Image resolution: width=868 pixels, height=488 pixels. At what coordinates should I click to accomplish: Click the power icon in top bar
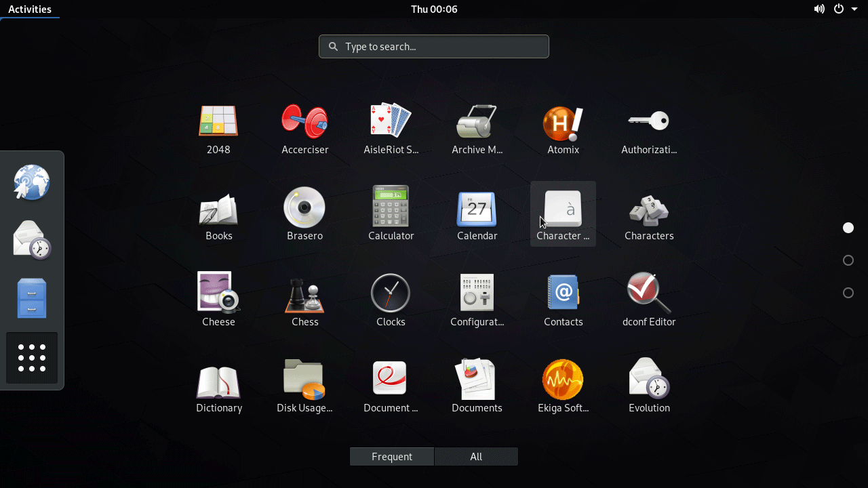pos(839,9)
